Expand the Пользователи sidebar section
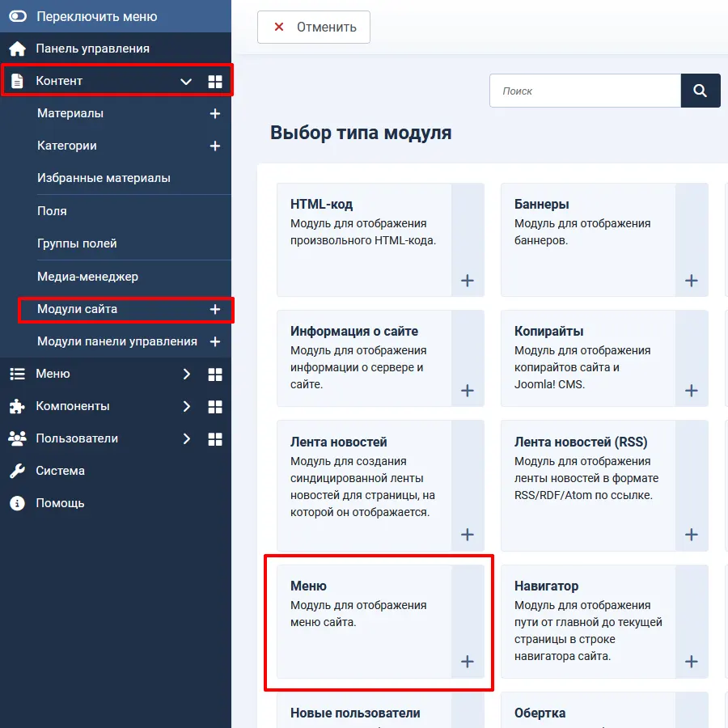Screen dimensions: 728x728 click(x=186, y=439)
